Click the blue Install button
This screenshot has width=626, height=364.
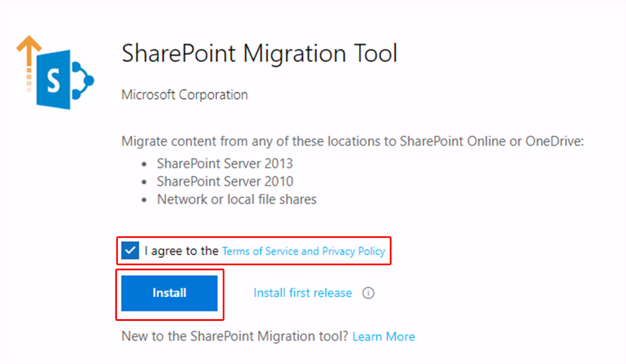[x=169, y=293]
